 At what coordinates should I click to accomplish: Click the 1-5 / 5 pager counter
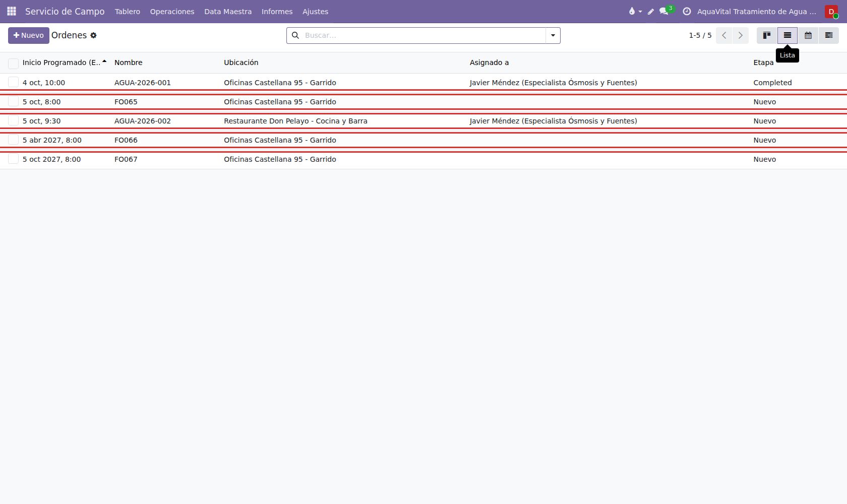point(700,35)
